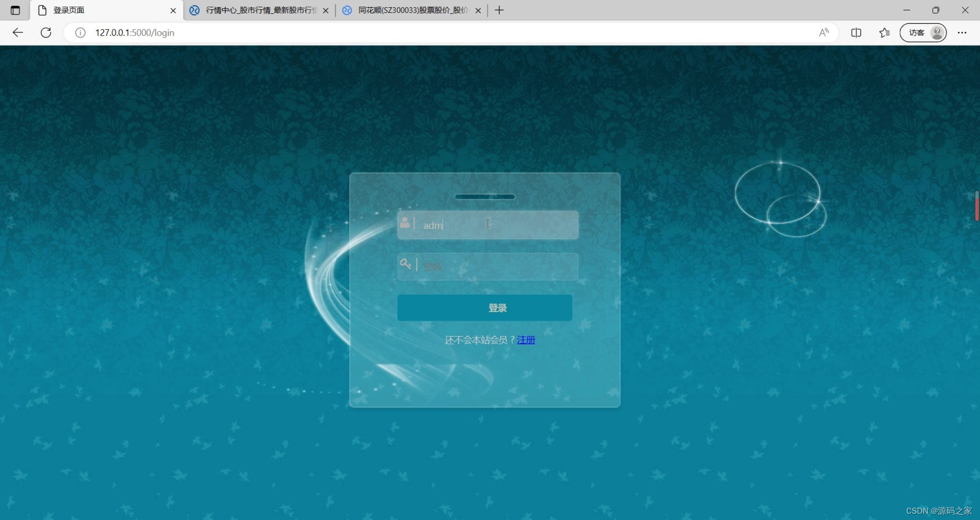The height and width of the screenshot is (520, 980).
Task: Close the 同花顺 stock price tab
Action: click(x=478, y=10)
